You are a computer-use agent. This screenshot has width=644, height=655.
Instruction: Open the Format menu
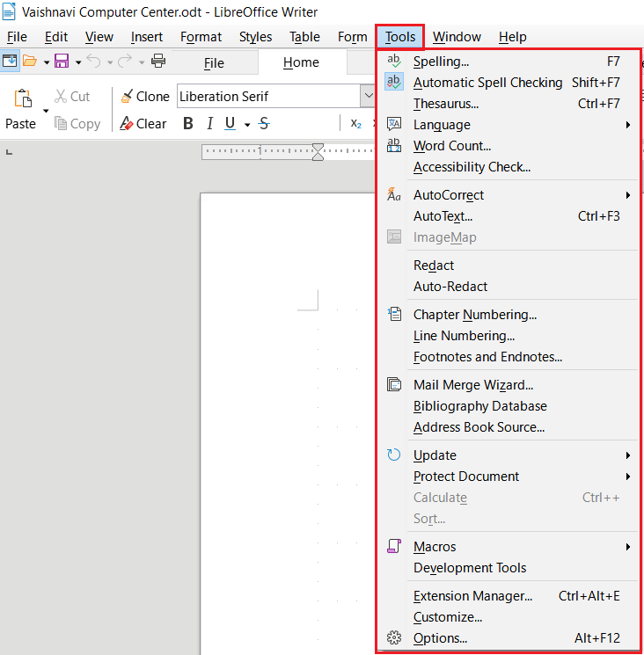point(201,37)
